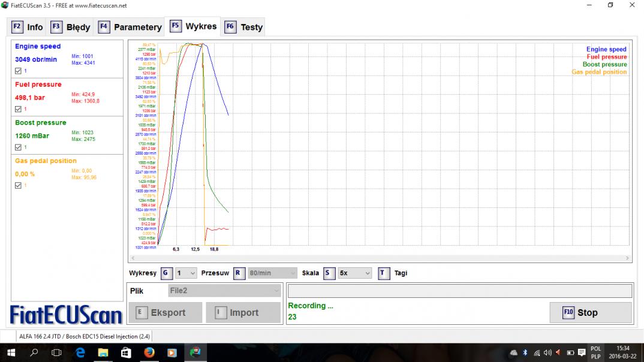
Task: Toggle the Boost pressure graph checkbox
Action: click(18, 147)
